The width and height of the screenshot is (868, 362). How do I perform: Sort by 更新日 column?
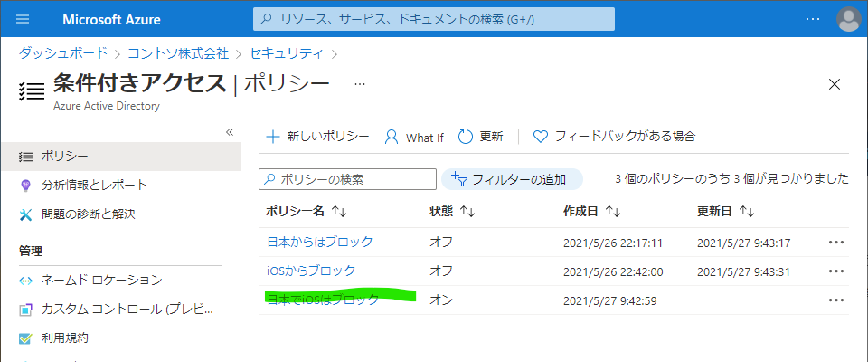pos(726,211)
